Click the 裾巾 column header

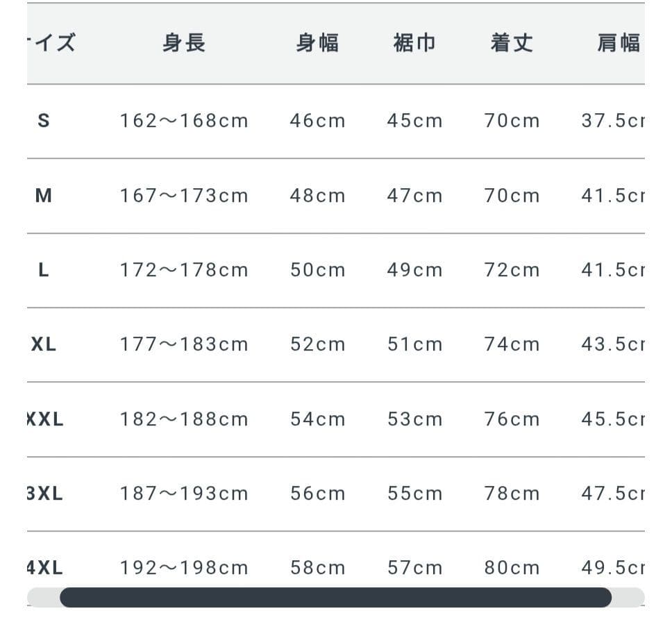(x=414, y=44)
